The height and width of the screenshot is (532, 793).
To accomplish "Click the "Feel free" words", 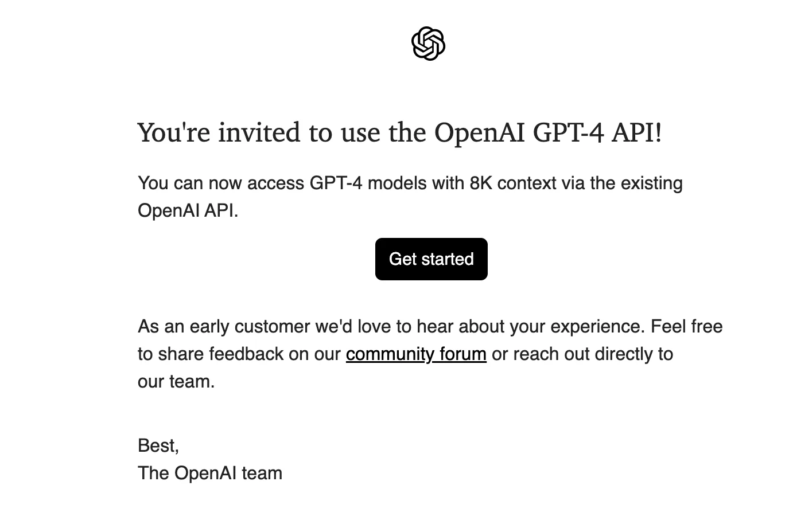I will click(x=687, y=327).
